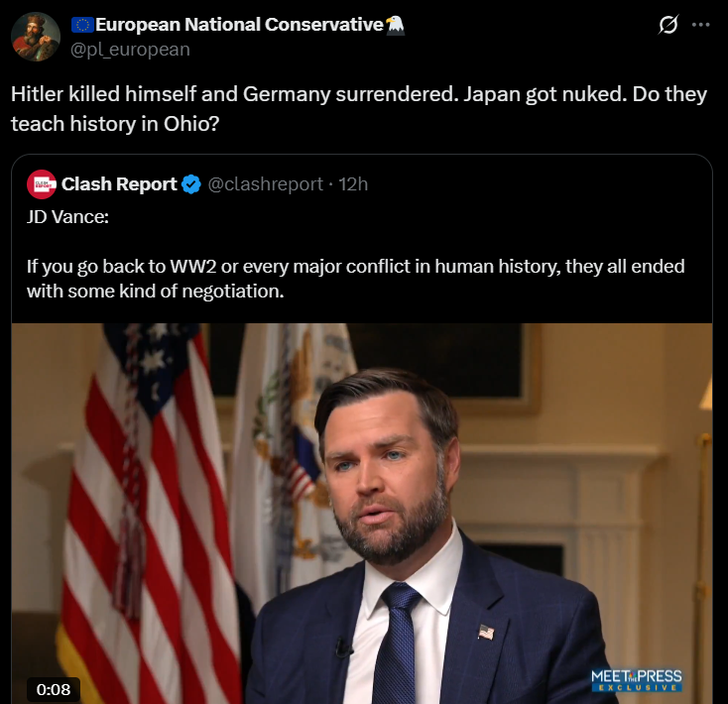
Task: Open the three-dot more options menu
Action: [700, 25]
